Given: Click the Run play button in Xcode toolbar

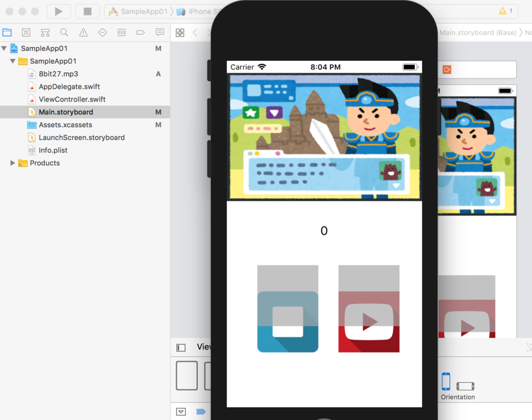Looking at the screenshot, I should [x=59, y=11].
